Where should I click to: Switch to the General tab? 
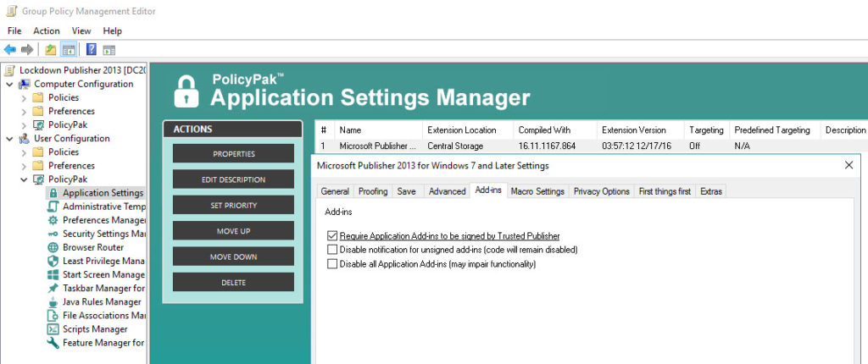[335, 190]
